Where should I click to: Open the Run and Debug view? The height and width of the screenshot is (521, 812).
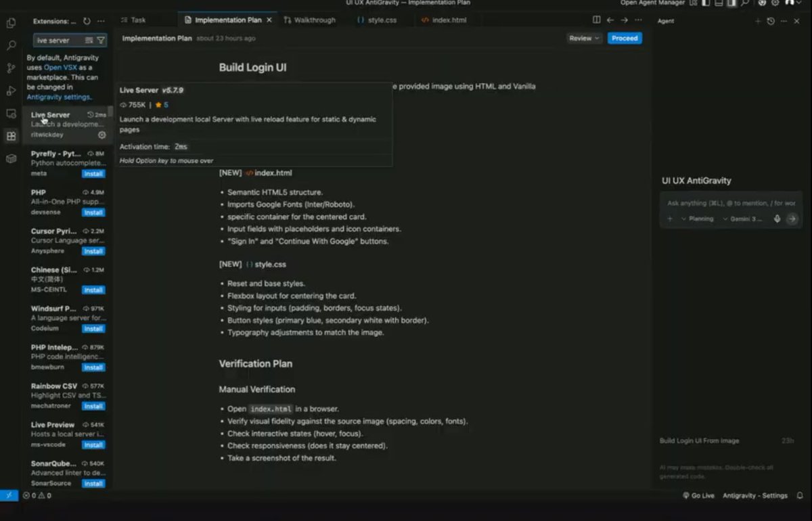tap(11, 91)
